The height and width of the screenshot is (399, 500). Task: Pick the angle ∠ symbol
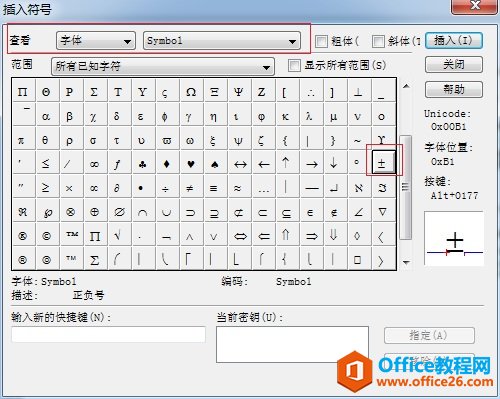pyautogui.click(x=359, y=211)
